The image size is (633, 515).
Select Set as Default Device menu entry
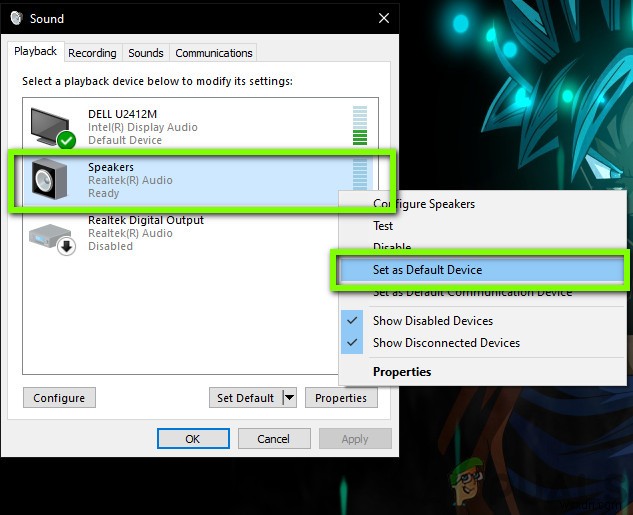(x=480, y=270)
